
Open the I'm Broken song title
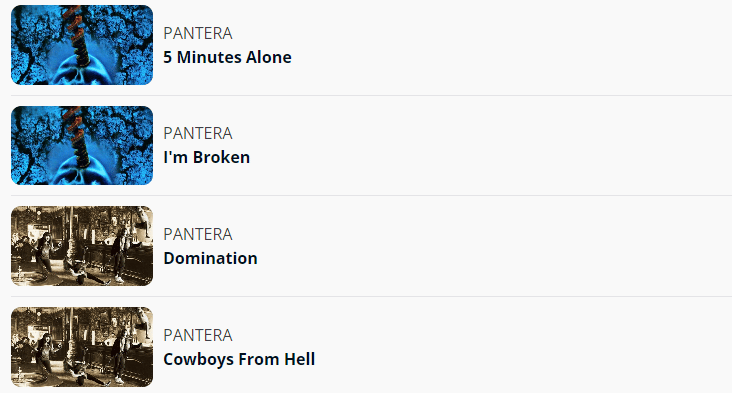pos(206,158)
